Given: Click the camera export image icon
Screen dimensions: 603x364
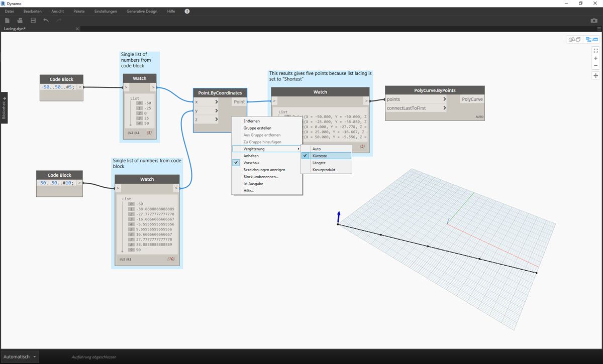Looking at the screenshot, I should click(x=594, y=21).
